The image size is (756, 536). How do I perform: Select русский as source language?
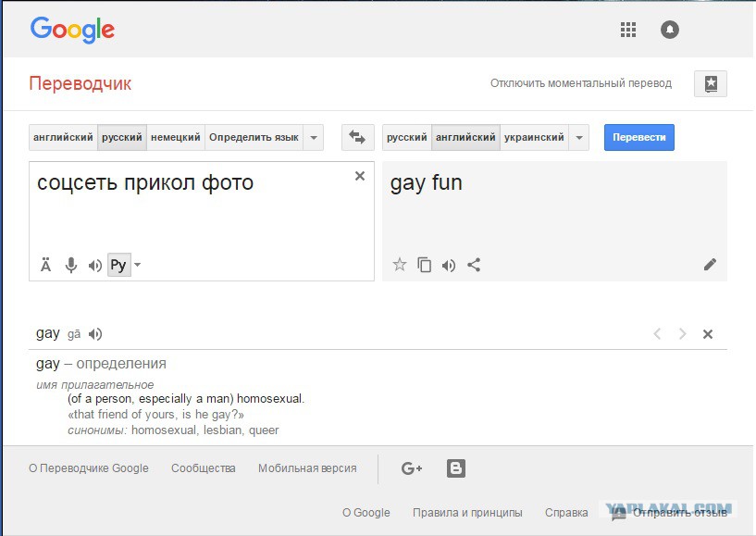(122, 138)
